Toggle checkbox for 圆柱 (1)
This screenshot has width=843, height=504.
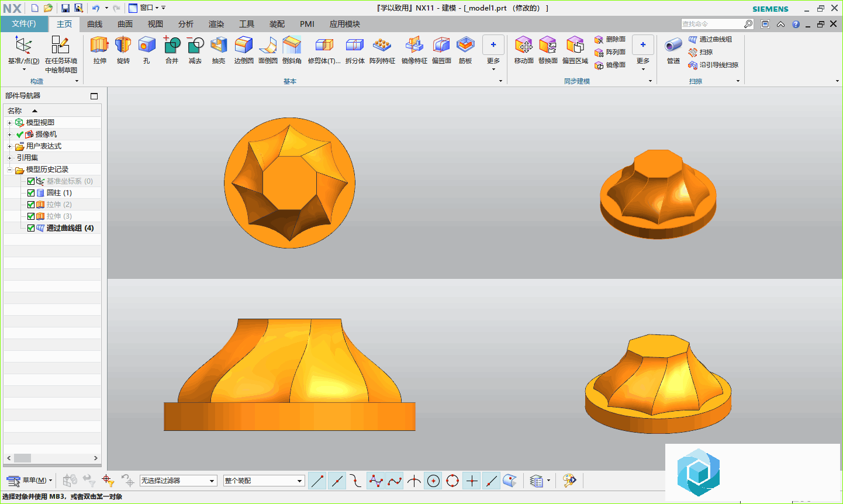(x=31, y=193)
